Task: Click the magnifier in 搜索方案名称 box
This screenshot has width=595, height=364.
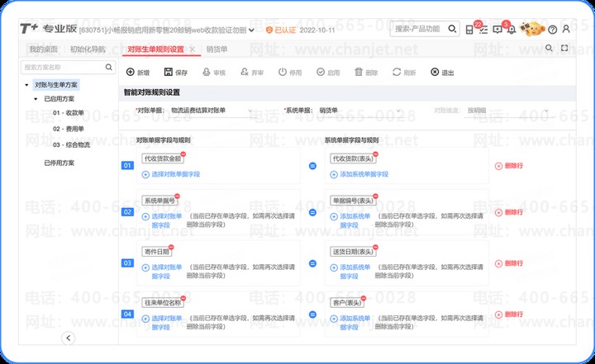Action: 108,67
